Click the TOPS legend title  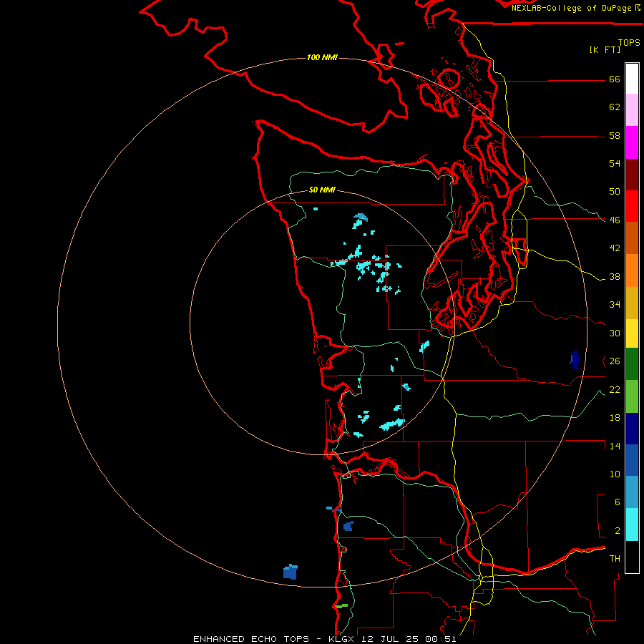(629, 42)
